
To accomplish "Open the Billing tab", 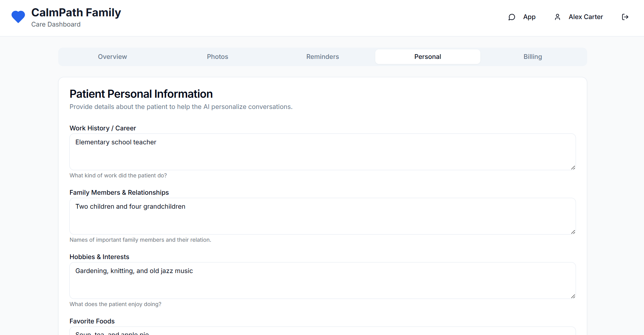I will 532,57.
